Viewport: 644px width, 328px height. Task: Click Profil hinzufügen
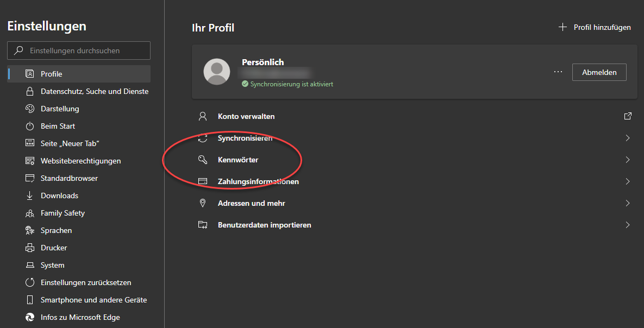pos(595,27)
